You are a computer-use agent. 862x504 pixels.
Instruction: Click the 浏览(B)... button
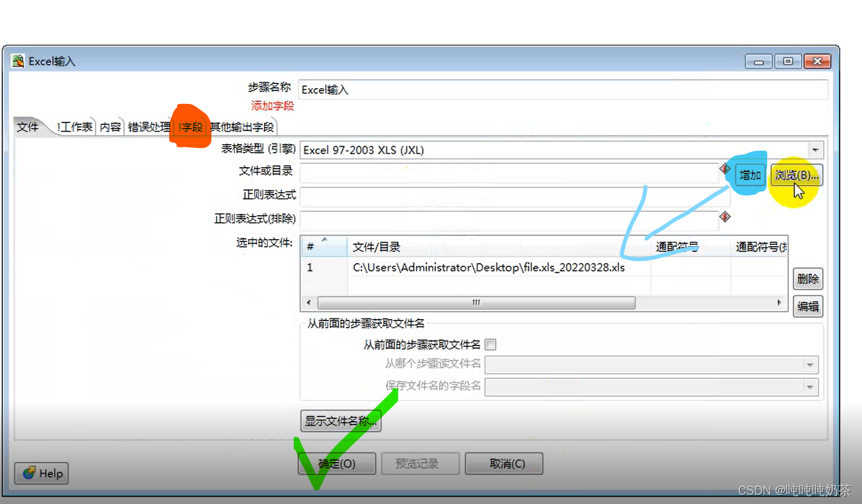(797, 175)
